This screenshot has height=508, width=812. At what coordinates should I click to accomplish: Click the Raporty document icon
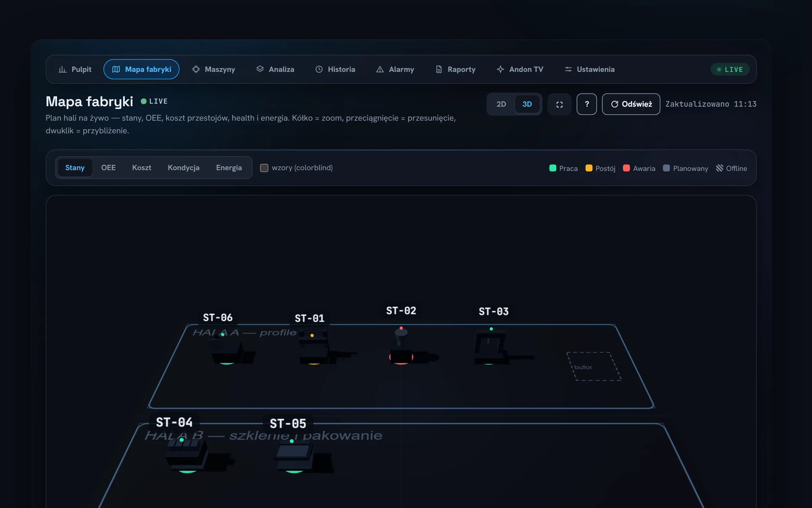[x=439, y=69]
